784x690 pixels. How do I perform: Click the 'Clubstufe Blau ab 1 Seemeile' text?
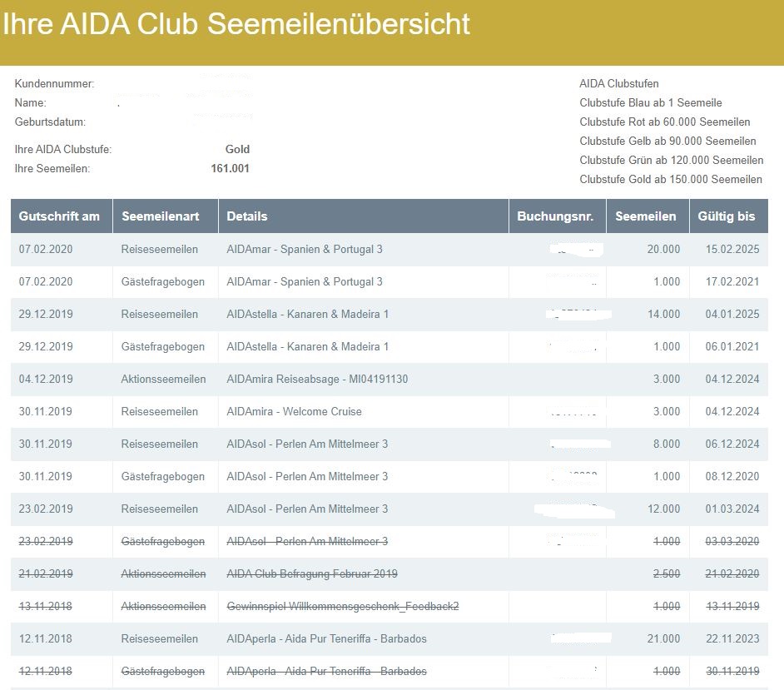651,103
